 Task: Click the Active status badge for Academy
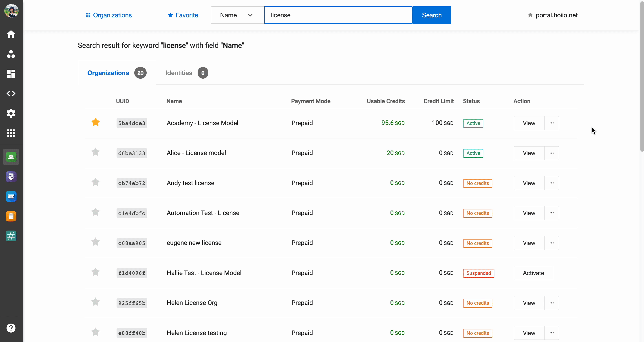tap(473, 123)
